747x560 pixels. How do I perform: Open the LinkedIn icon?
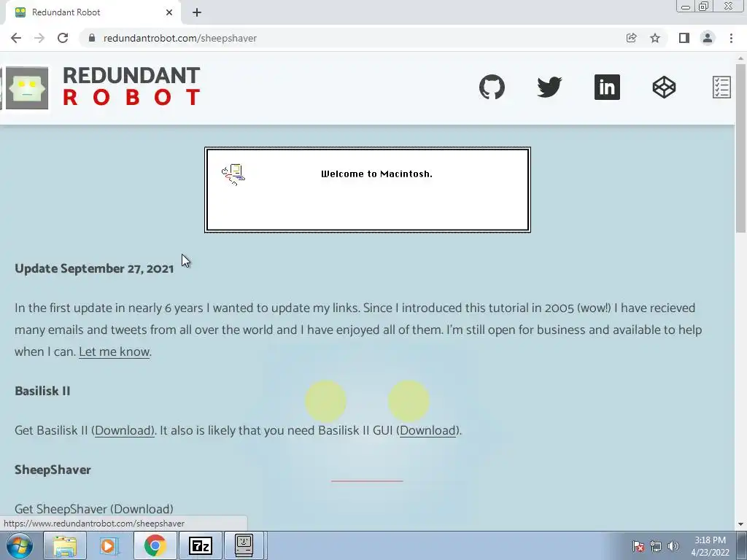pos(607,87)
